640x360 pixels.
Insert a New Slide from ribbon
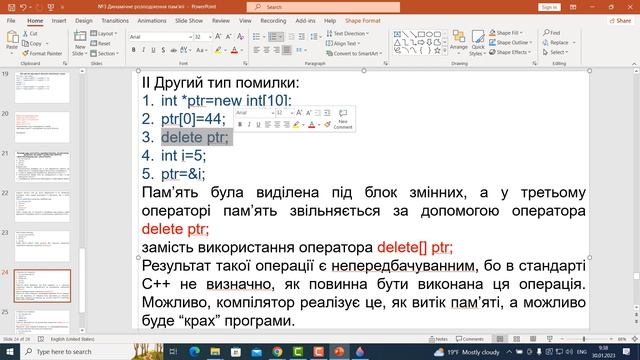pos(80,43)
